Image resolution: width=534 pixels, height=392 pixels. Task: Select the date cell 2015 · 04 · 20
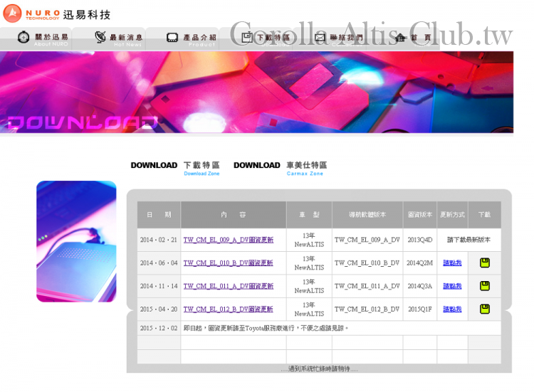(x=159, y=309)
